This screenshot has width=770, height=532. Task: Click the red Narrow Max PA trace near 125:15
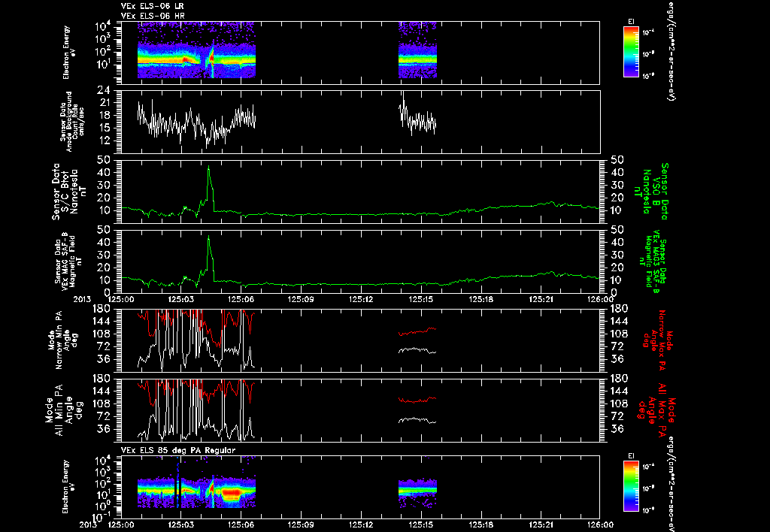[x=417, y=331]
